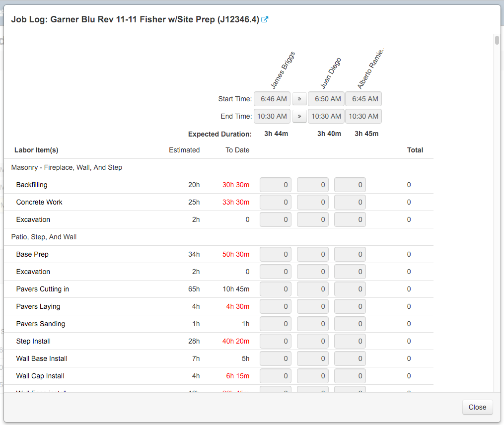Edit Juan Diego's start time 6:50 AM

click(326, 99)
